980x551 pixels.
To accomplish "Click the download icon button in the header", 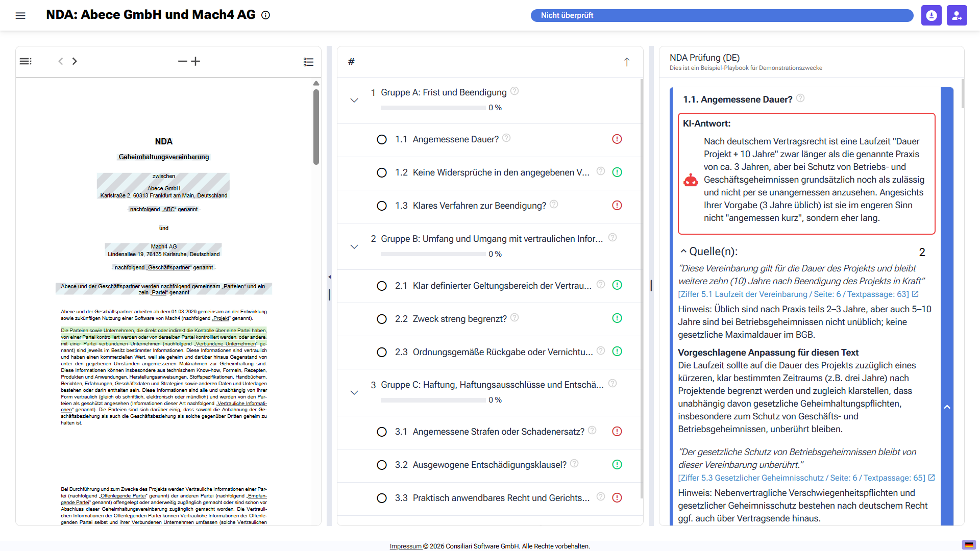I will coord(931,15).
